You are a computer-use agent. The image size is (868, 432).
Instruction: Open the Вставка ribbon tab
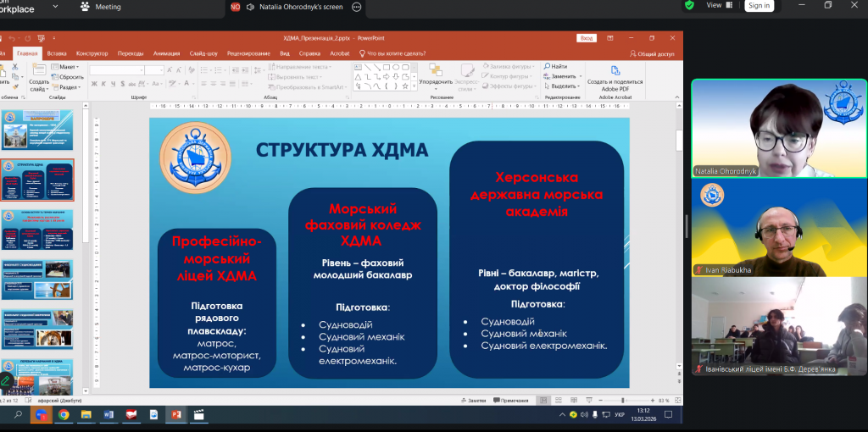(57, 53)
